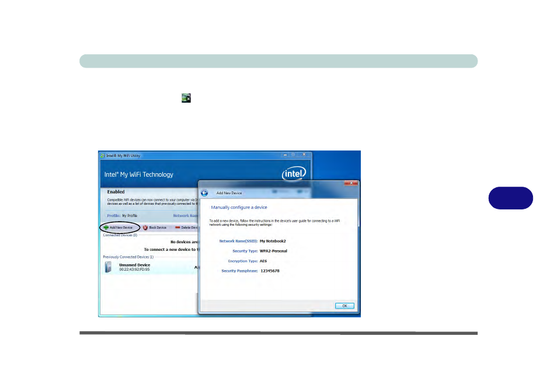The height and width of the screenshot is (392, 557).
Task: Click the dark blue chapter tab on the right
Action: coord(511,198)
